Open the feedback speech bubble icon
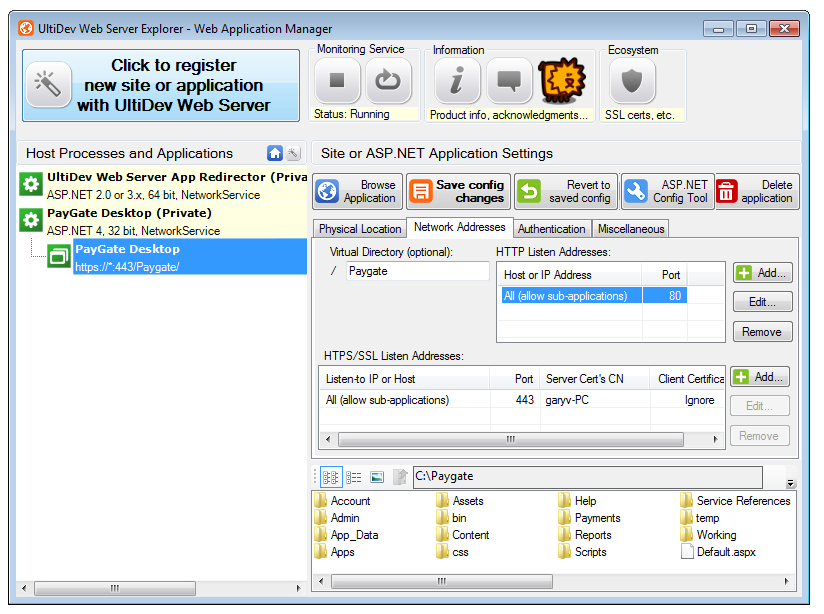This screenshot has width=824, height=614. pos(509,80)
